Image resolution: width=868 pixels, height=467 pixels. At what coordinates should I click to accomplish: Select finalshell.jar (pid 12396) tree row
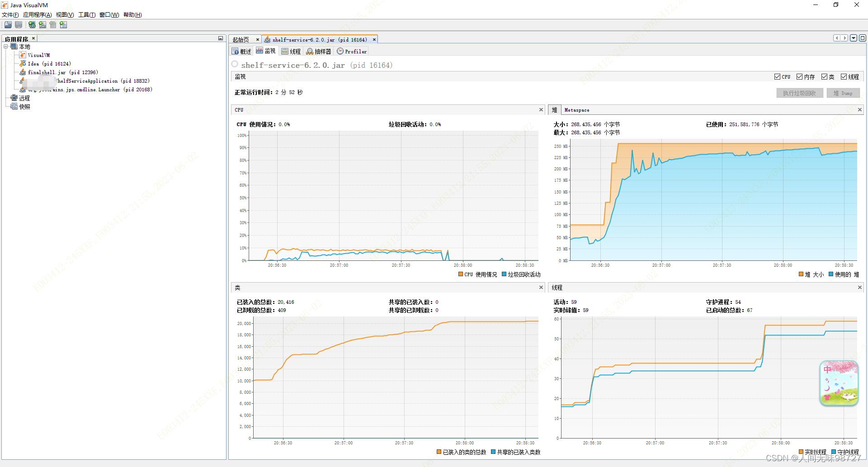point(59,72)
